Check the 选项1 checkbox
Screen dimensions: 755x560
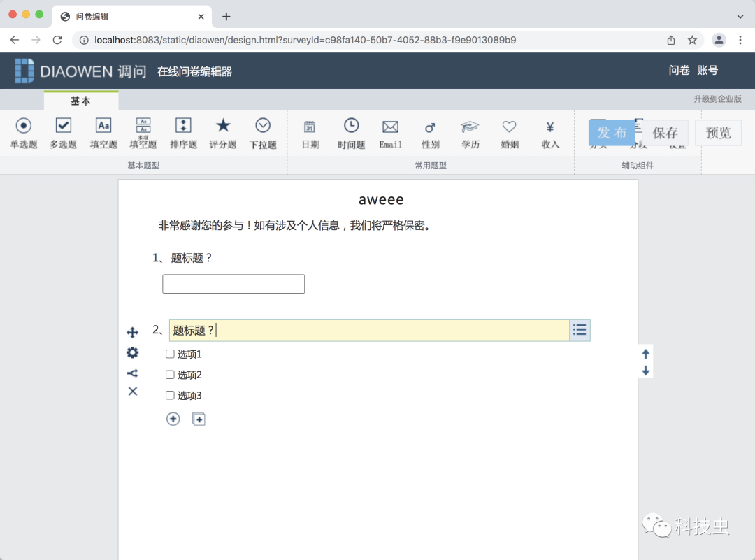point(170,354)
